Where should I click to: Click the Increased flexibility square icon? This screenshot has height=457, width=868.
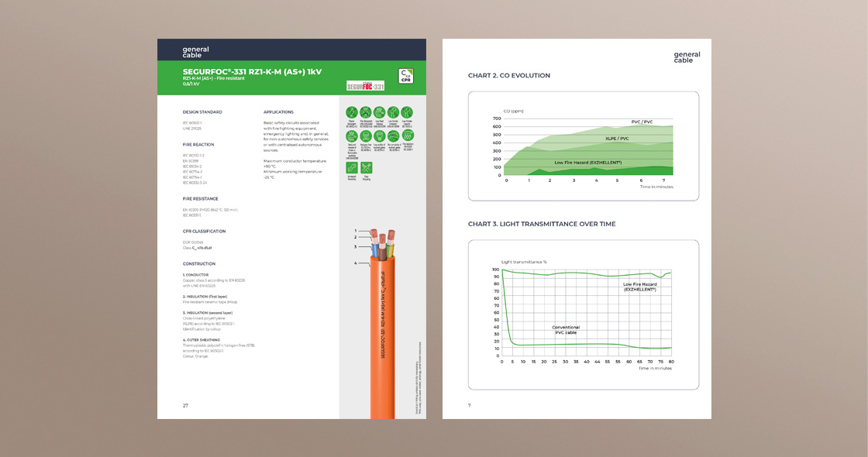352,167
